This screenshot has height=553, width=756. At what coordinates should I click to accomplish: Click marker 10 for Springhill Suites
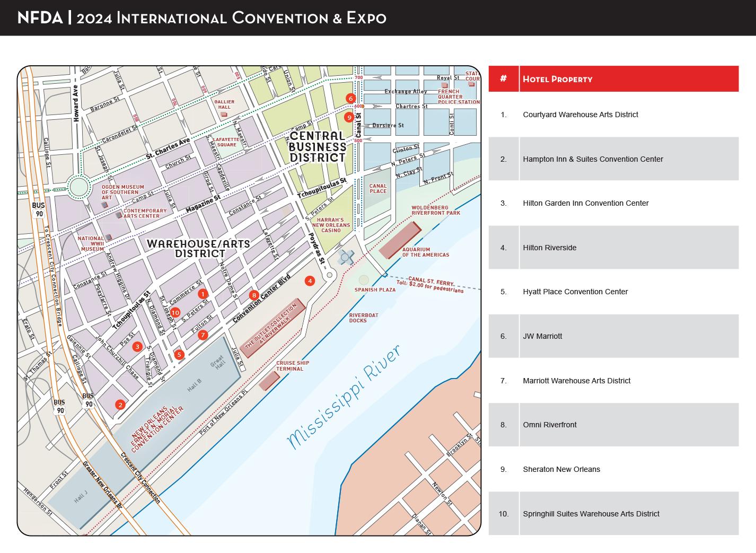point(175,313)
